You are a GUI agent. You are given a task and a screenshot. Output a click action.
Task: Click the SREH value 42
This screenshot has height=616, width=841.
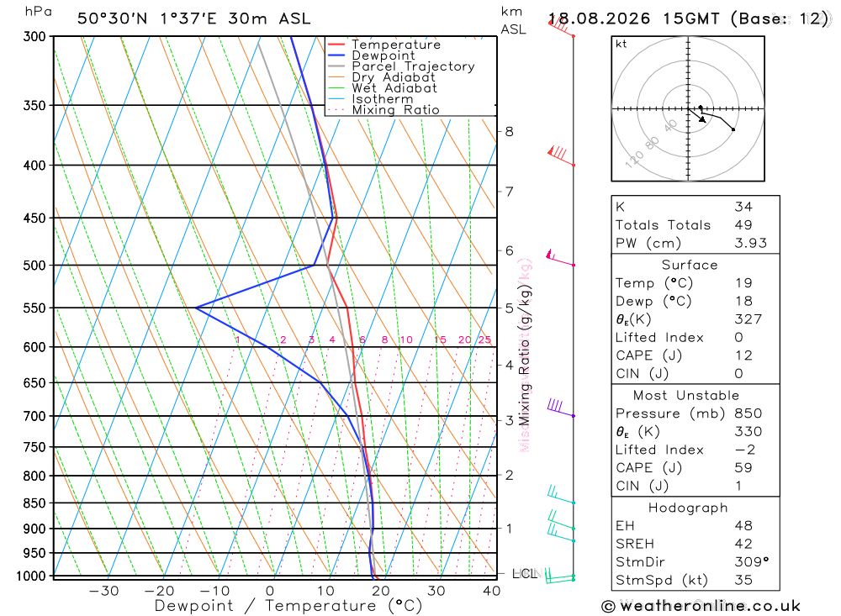pos(743,544)
